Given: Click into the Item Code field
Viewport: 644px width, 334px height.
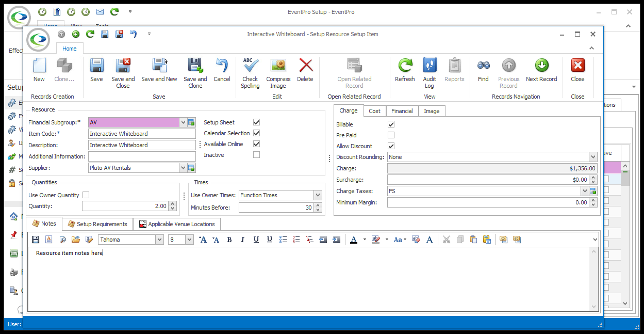Looking at the screenshot, I should 142,134.
